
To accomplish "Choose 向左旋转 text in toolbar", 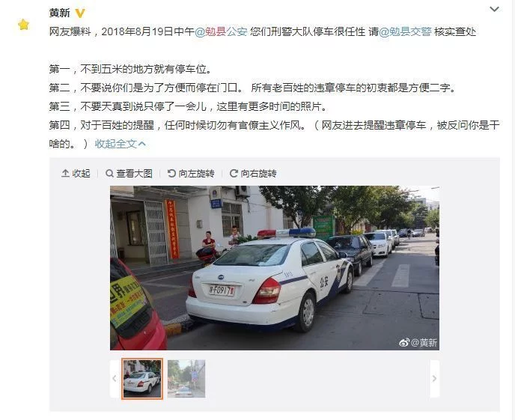I will point(196,173).
